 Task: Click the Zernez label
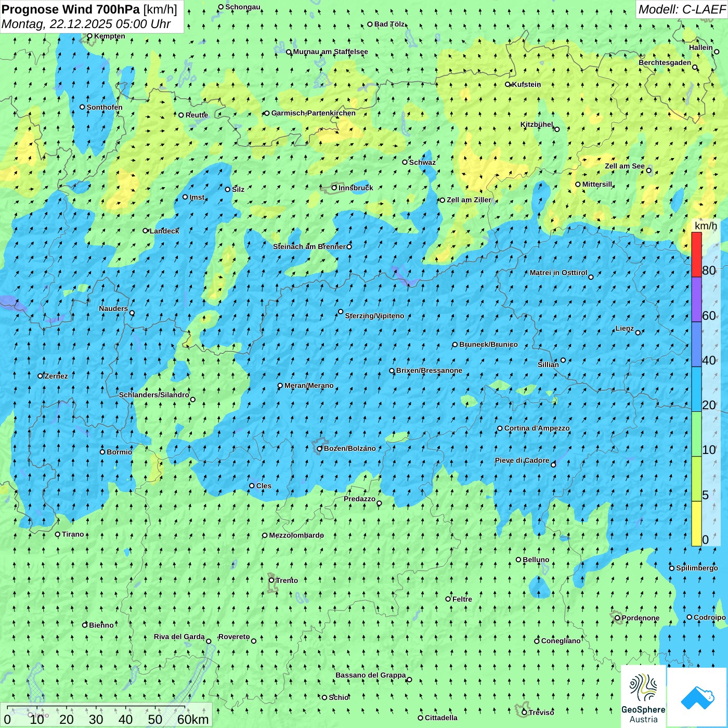click(x=56, y=376)
